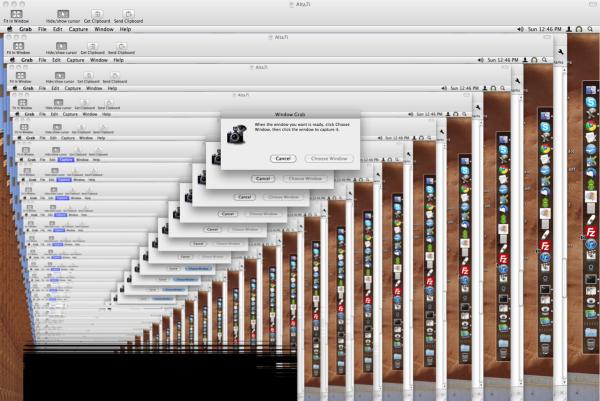Viewport: 600px width, 401px height.
Task: Toggle Hide/show cursor in the third-level nested toolbar
Action: pos(60,77)
